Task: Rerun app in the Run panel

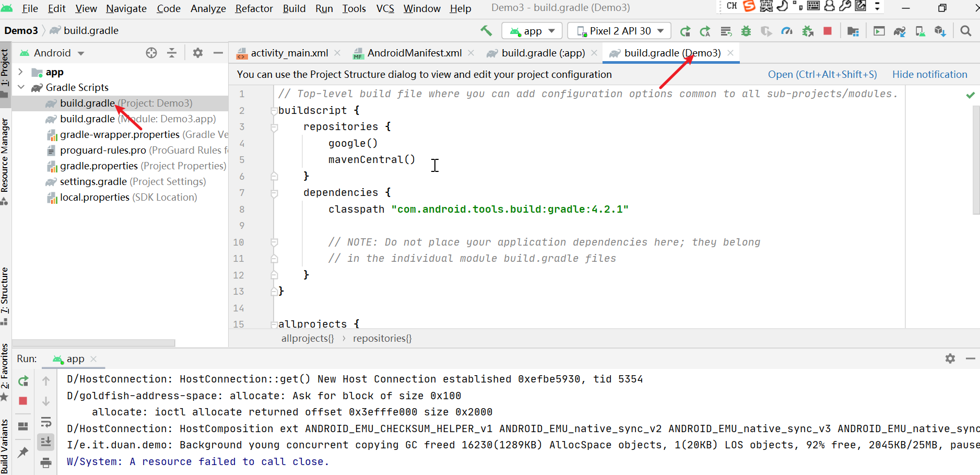Action: coord(23,381)
